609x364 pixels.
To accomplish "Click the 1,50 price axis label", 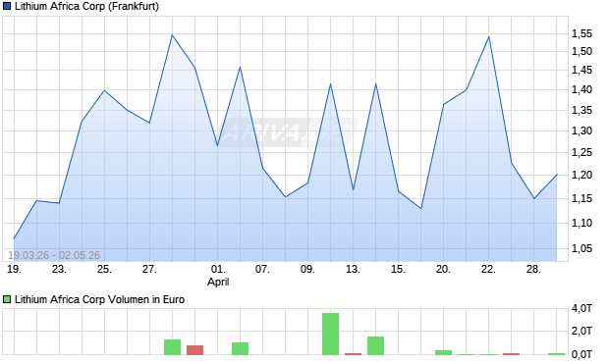I will coord(581,51).
